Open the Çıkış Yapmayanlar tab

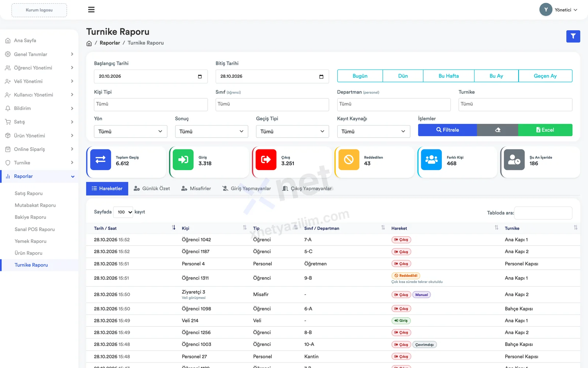(x=307, y=188)
